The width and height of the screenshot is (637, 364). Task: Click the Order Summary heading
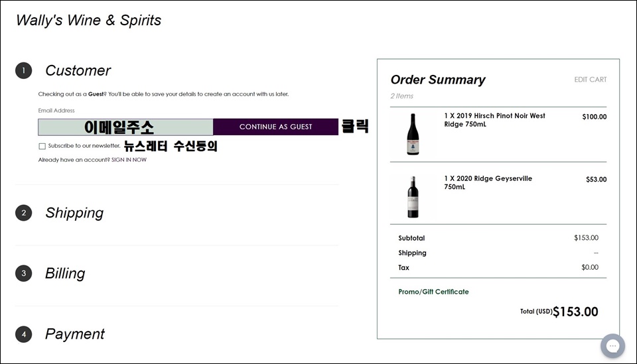pos(438,80)
